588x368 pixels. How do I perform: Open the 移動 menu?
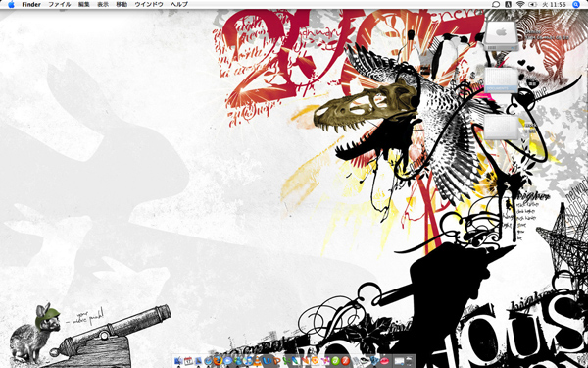[122, 5]
